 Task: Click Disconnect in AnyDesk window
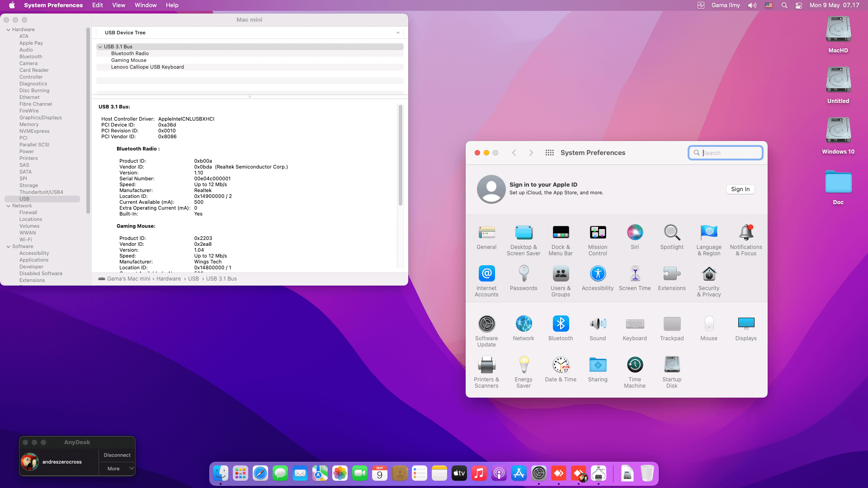tap(117, 455)
